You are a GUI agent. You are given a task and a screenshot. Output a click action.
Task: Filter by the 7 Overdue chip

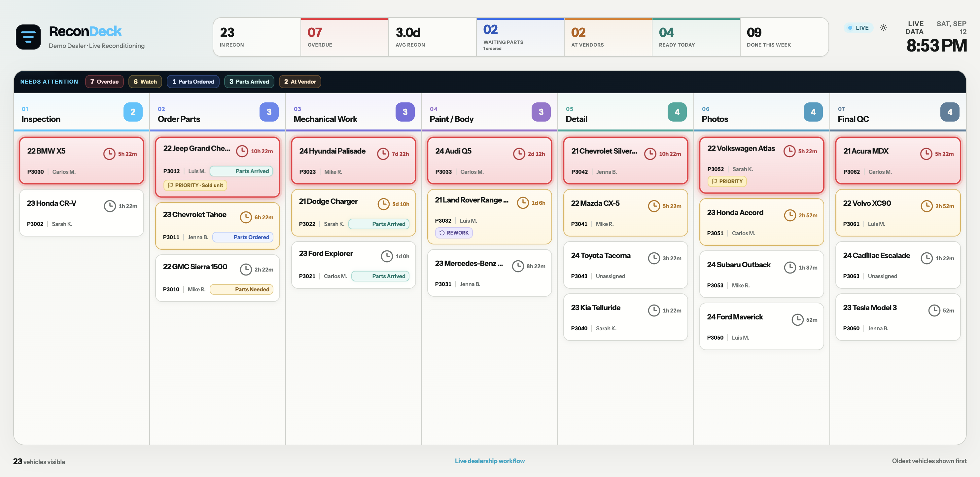[104, 82]
